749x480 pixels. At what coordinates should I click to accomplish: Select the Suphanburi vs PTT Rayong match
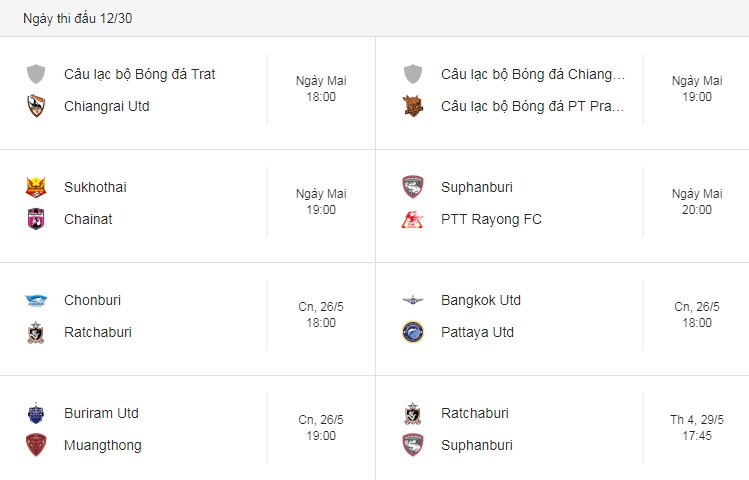(x=562, y=206)
